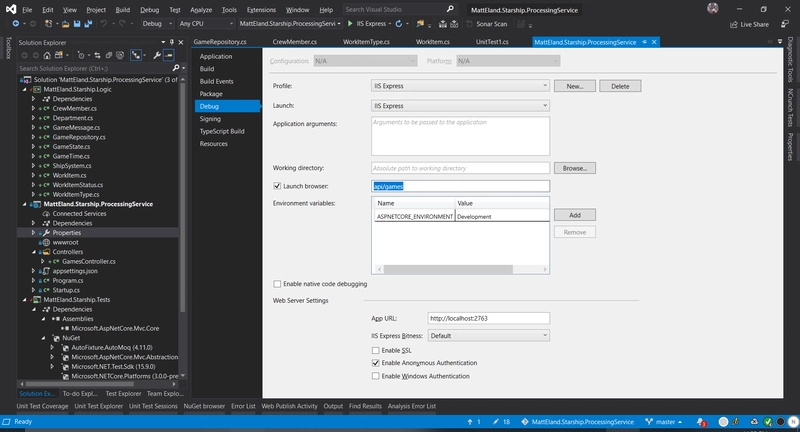Enable native code debugging checkbox
The image size is (800, 432).
pos(277,284)
